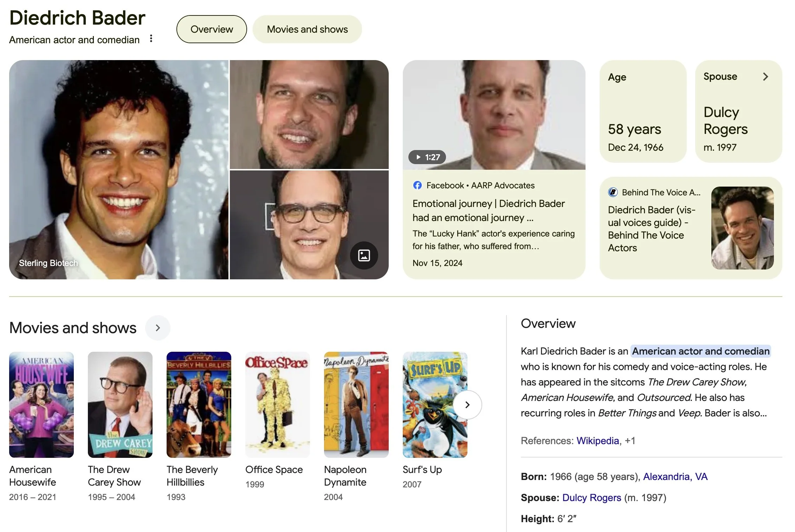This screenshot has width=795, height=532.
Task: Click the image gallery icon on photos
Action: [x=364, y=255]
